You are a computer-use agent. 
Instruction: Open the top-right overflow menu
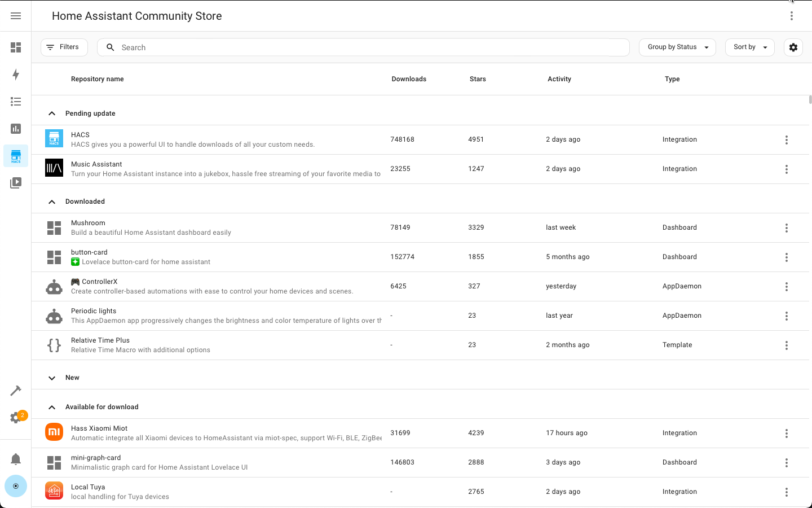pos(792,16)
